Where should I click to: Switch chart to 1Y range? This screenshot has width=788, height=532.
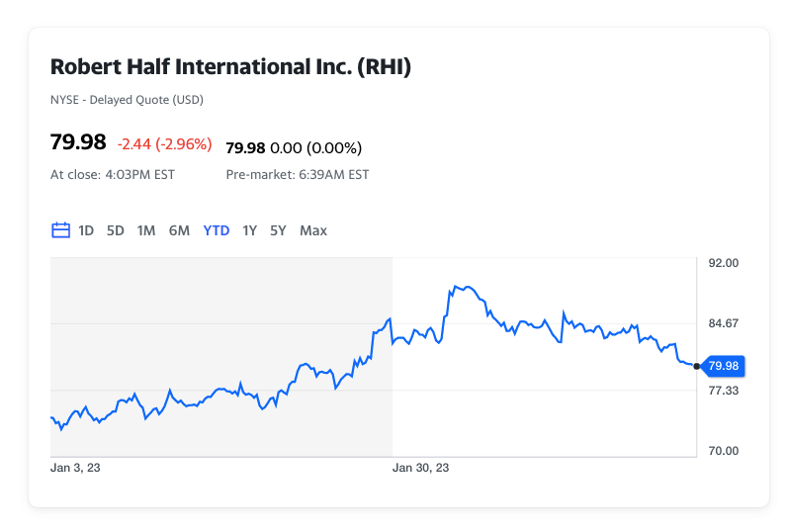tap(250, 230)
